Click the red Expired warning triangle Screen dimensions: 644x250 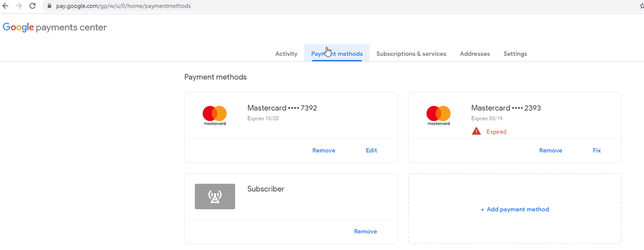(476, 131)
